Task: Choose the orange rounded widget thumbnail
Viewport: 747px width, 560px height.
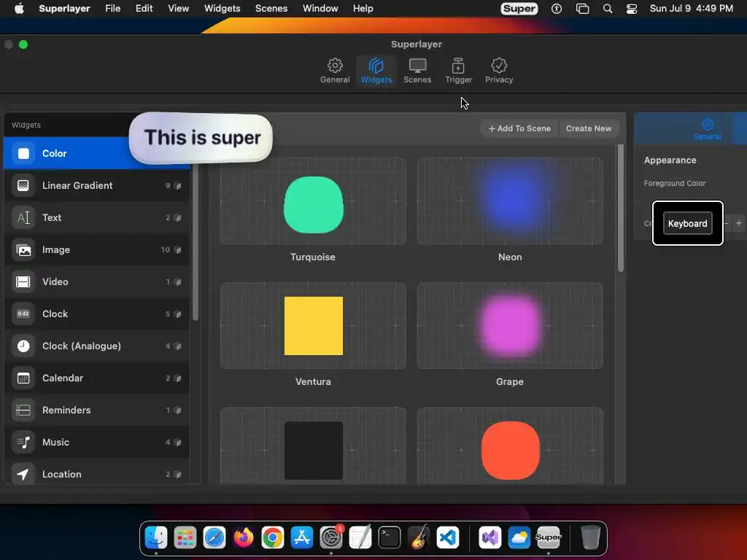Action: (x=510, y=446)
